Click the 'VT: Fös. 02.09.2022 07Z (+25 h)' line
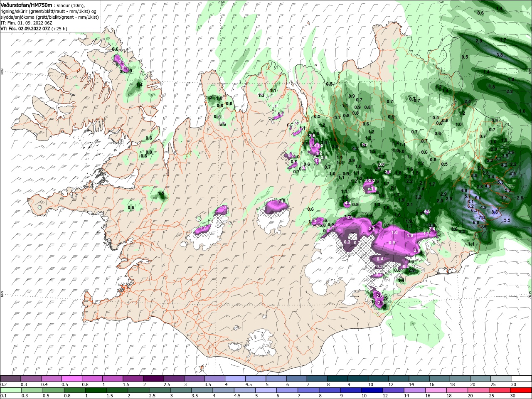The width and height of the screenshot is (532, 399). [34, 29]
